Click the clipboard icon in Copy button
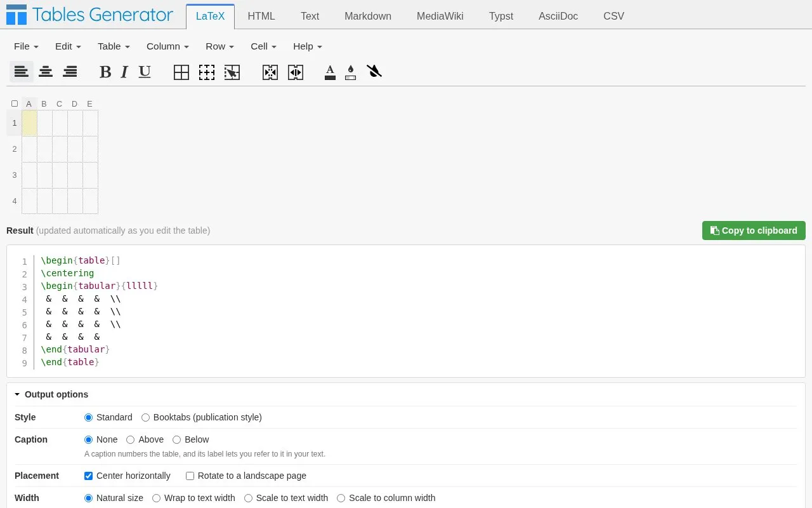Screen dimensions: 812x508 (714, 231)
